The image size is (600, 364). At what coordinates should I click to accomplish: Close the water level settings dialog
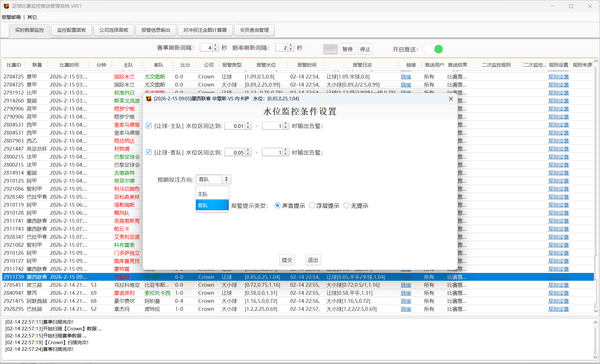[451, 99]
